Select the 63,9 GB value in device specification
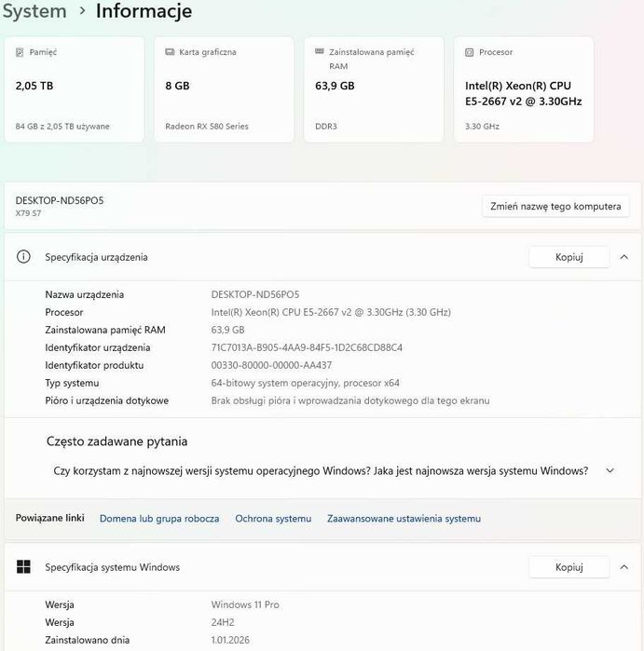This screenshot has height=651, width=644. [x=227, y=330]
